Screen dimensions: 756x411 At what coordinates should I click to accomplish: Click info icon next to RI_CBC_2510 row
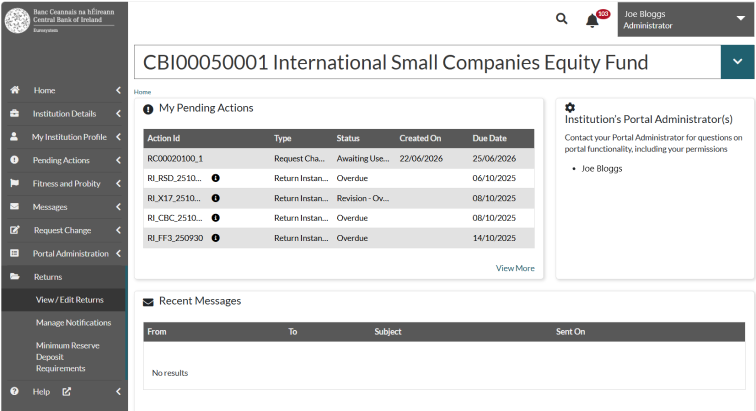(216, 218)
